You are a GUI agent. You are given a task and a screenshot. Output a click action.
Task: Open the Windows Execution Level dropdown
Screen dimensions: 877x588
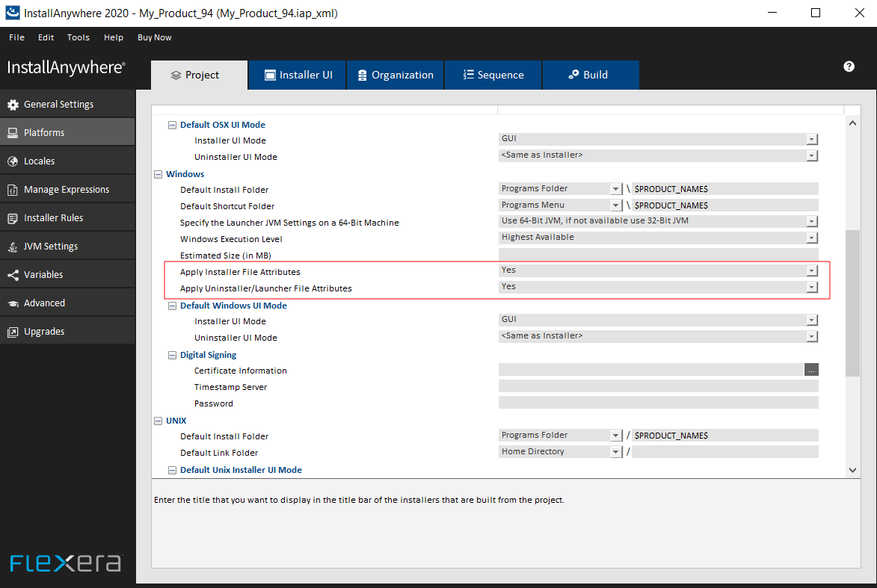[x=811, y=239]
